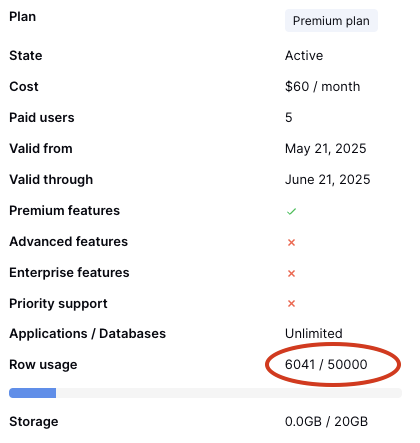The width and height of the screenshot is (420, 443).
Task: Click the Premium plan badge
Action: (331, 21)
